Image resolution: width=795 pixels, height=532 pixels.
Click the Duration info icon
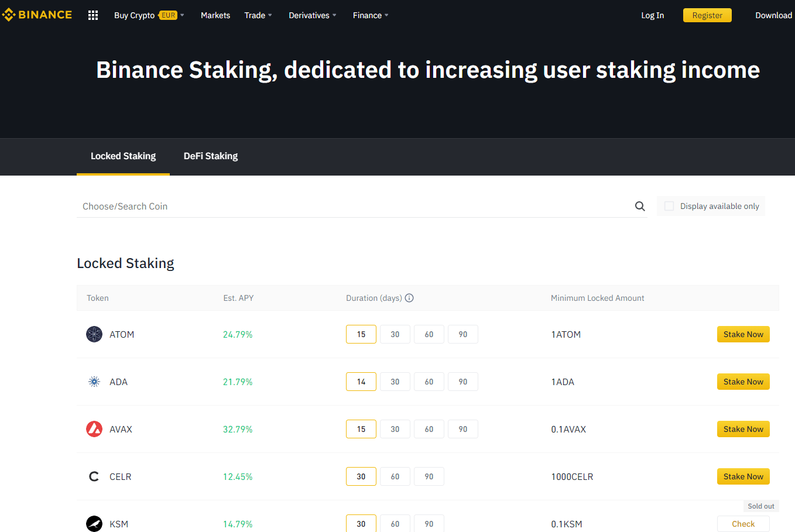coord(409,298)
